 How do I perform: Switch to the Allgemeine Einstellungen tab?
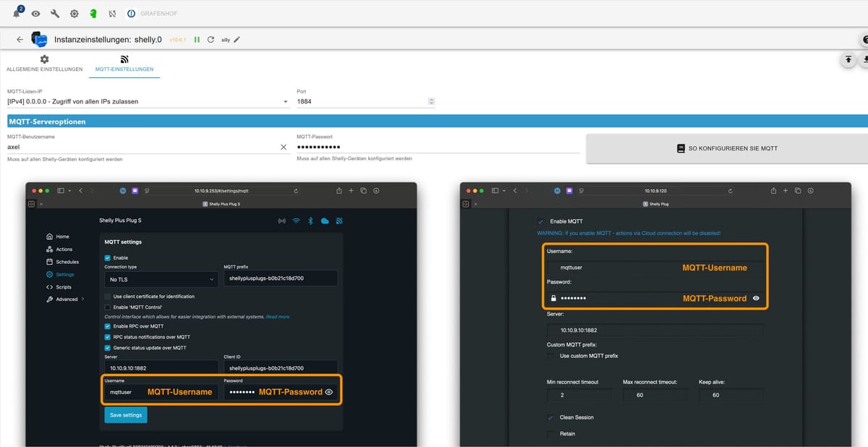pyautogui.click(x=44, y=64)
